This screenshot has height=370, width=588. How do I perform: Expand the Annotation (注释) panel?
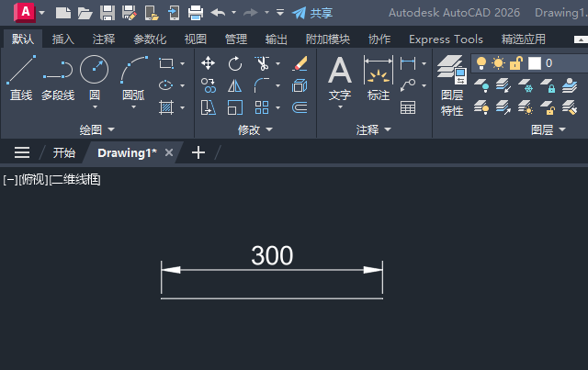374,129
